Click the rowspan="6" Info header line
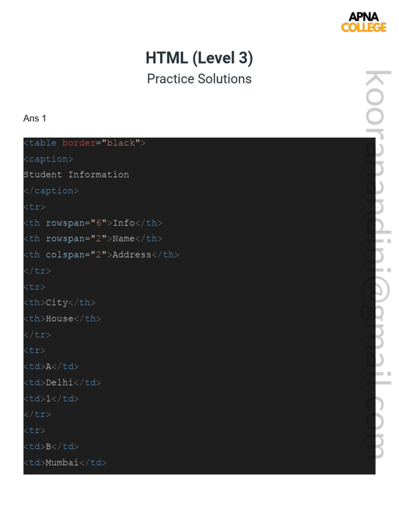Screen dimensions: 399x532 [x=93, y=223]
